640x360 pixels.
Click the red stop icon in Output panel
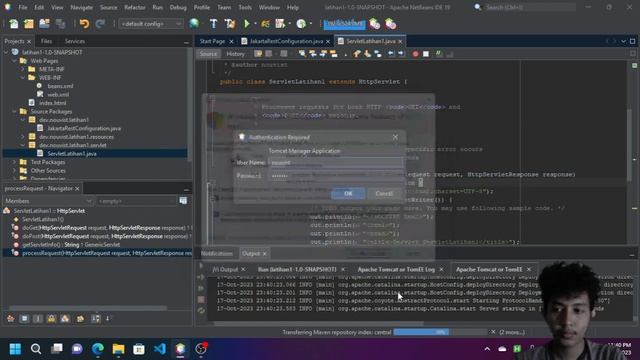[201, 300]
